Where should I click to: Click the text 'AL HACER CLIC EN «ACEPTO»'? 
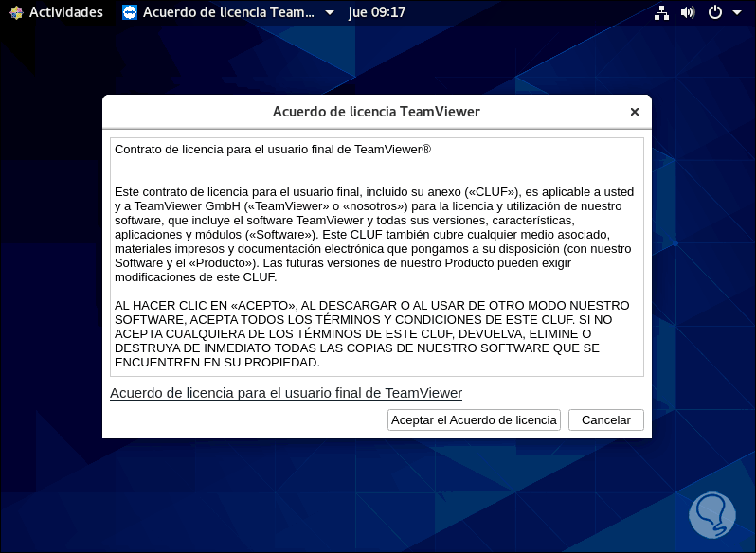click(x=206, y=306)
